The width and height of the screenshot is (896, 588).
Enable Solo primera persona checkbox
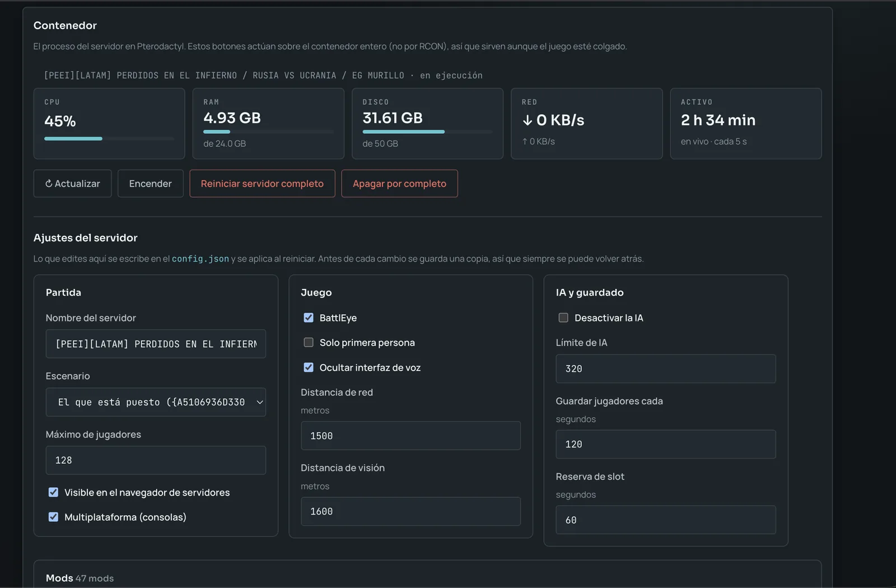(309, 342)
